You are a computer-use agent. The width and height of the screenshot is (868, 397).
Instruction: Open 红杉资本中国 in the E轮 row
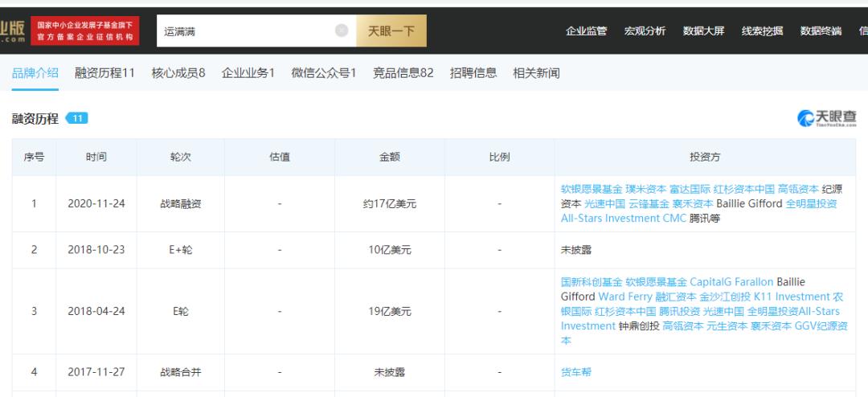pyautogui.click(x=625, y=311)
